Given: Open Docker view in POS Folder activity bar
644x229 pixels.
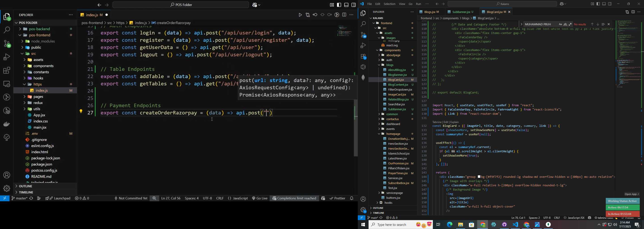Looking at the screenshot, I should point(7,124).
